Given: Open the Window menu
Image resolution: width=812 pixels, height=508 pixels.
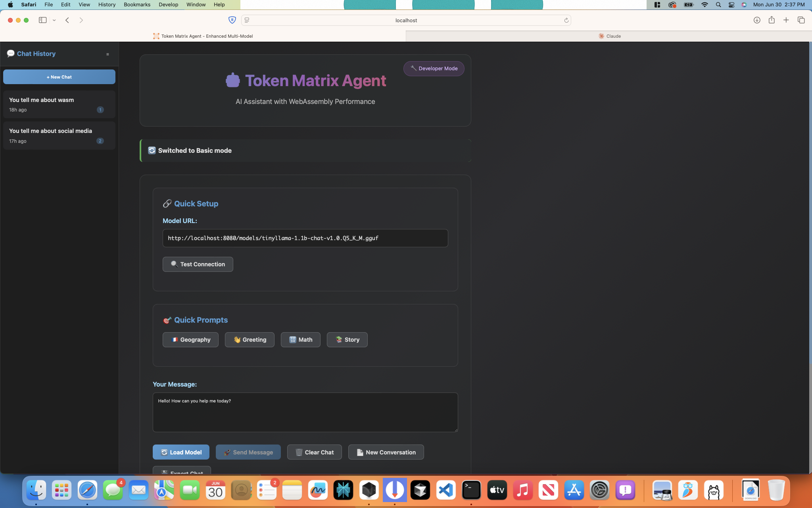Looking at the screenshot, I should (x=196, y=5).
